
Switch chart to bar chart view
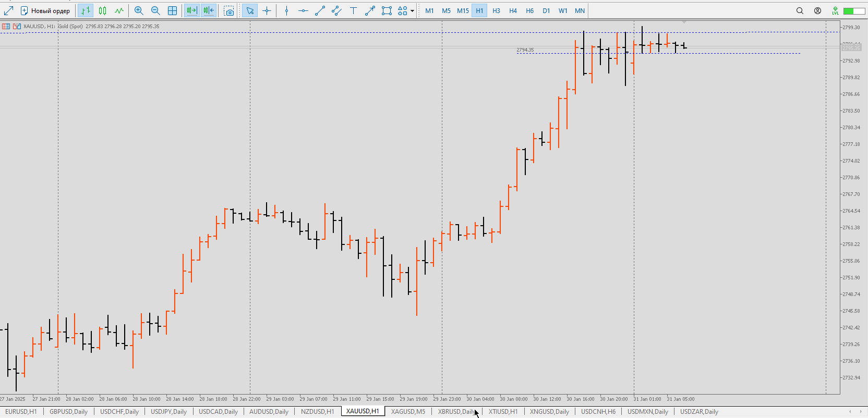pos(86,10)
